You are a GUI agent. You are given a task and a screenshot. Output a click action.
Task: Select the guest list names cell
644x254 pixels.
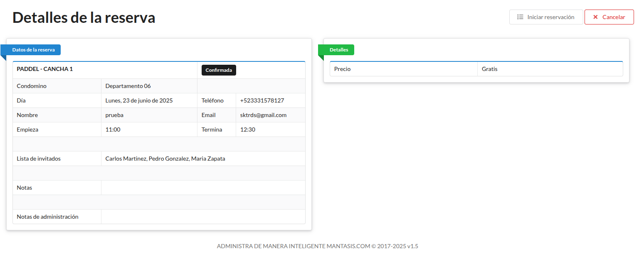[x=165, y=159]
